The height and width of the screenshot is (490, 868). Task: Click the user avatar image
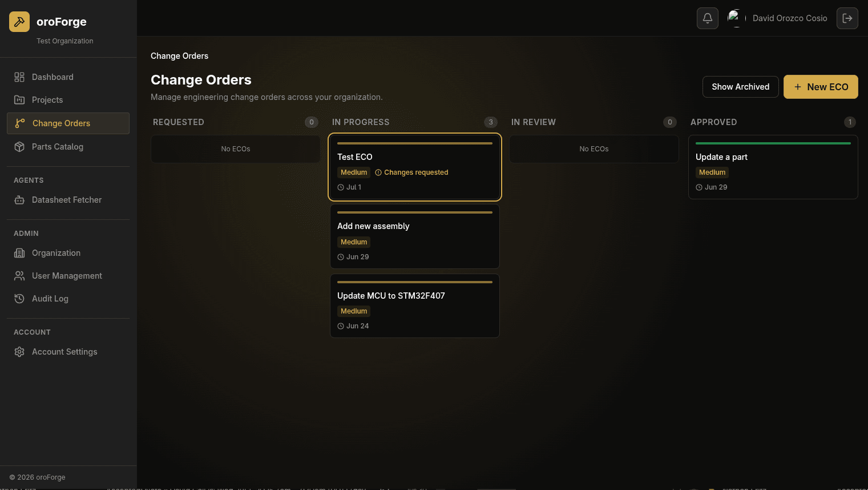737,18
